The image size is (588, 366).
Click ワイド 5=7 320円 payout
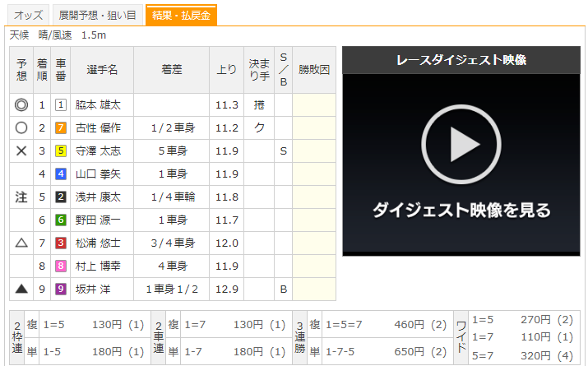[x=523, y=355]
